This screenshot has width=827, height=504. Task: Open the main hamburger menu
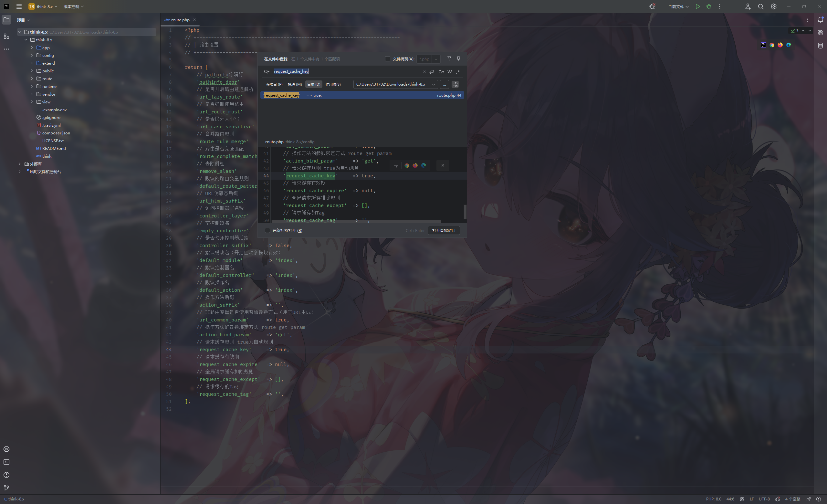click(x=19, y=6)
